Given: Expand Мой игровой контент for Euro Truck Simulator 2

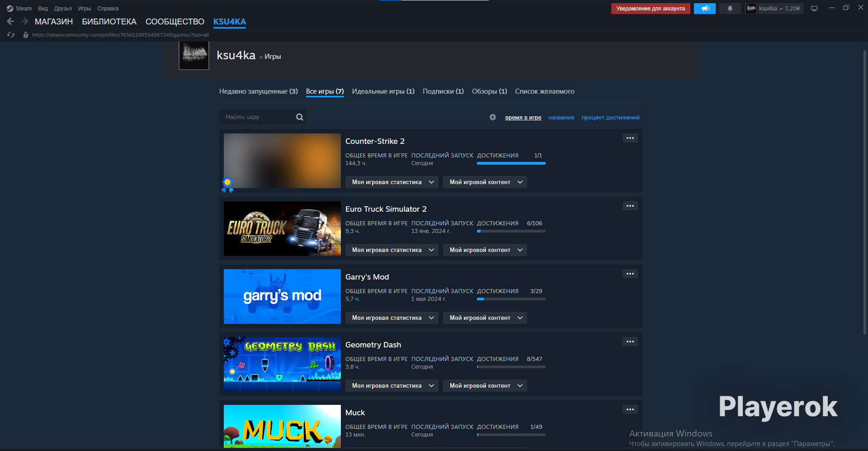Looking at the screenshot, I should 485,250.
